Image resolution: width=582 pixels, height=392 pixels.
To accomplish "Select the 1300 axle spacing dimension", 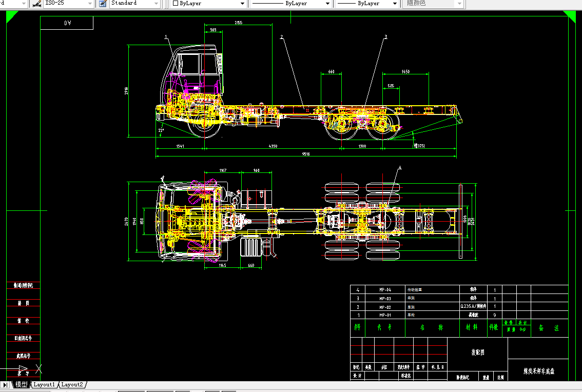I will click(362, 146).
